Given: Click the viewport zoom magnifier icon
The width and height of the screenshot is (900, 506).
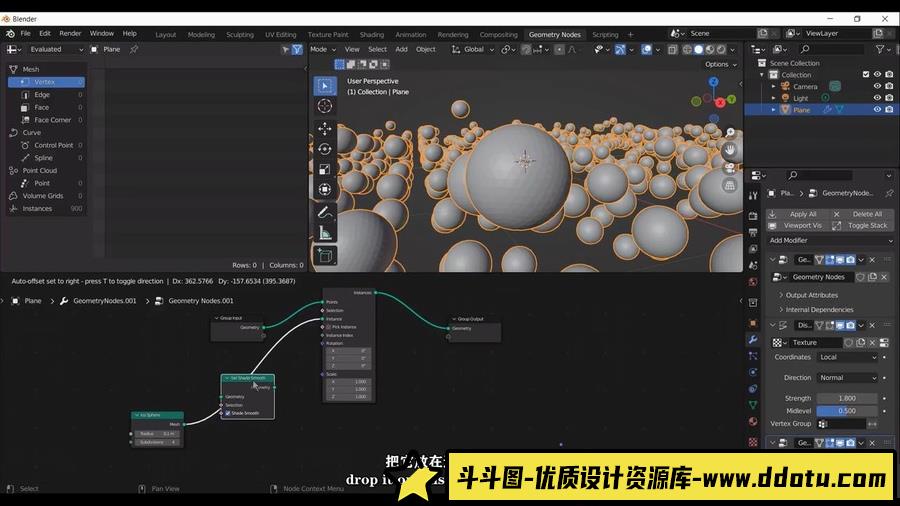Looking at the screenshot, I should click(730, 133).
